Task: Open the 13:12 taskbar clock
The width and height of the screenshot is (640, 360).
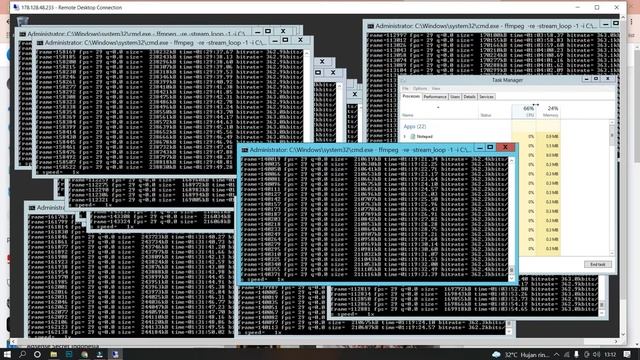Action: (611, 355)
